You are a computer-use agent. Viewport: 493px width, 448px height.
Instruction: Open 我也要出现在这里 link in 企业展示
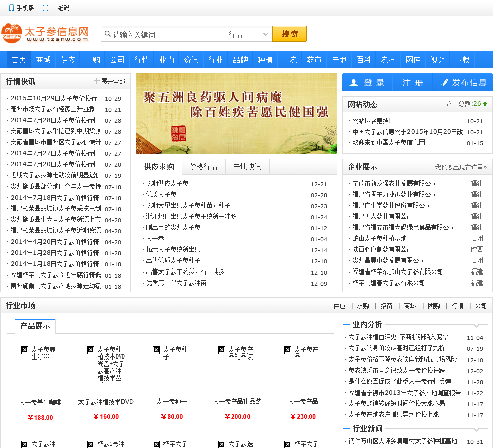[x=461, y=167]
